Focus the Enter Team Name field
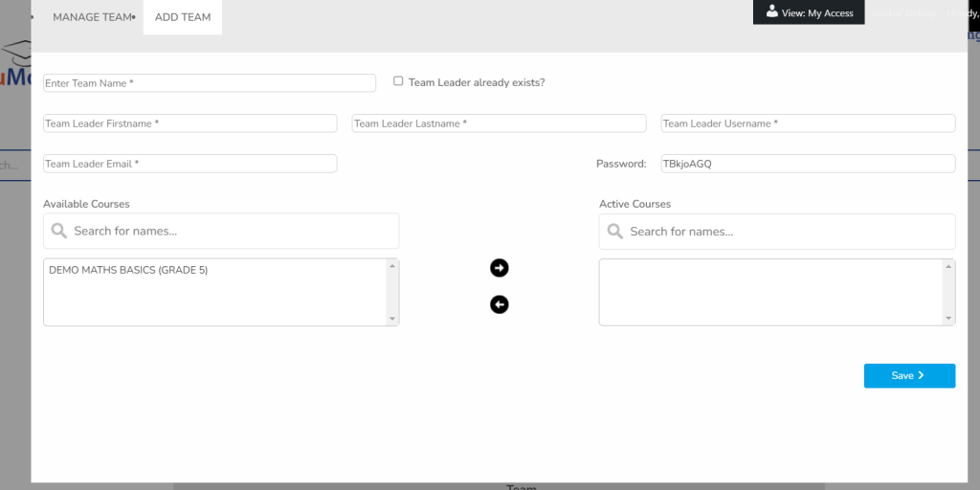Image resolution: width=980 pixels, height=490 pixels. tap(210, 83)
